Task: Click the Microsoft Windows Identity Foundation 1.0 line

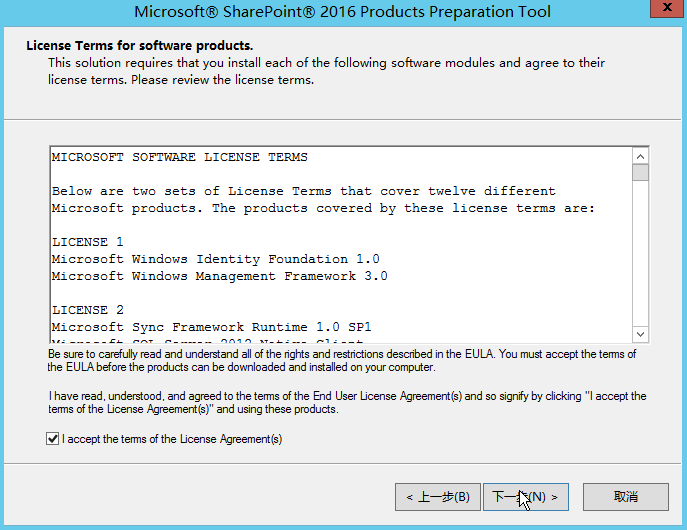Action: (x=216, y=259)
